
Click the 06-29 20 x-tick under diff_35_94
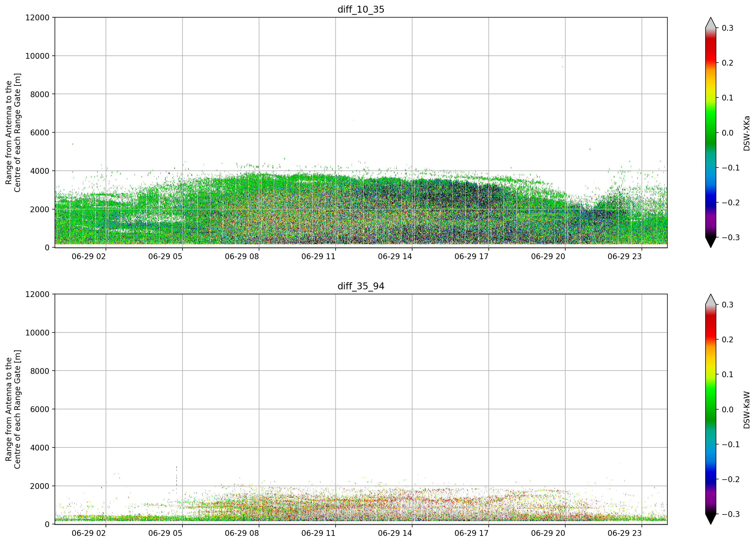point(548,533)
